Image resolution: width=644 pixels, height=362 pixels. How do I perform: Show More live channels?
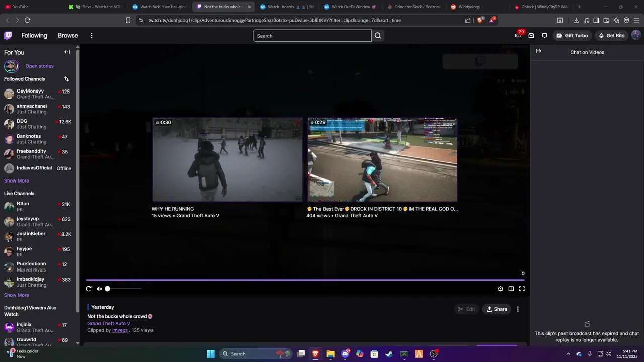tap(17, 295)
